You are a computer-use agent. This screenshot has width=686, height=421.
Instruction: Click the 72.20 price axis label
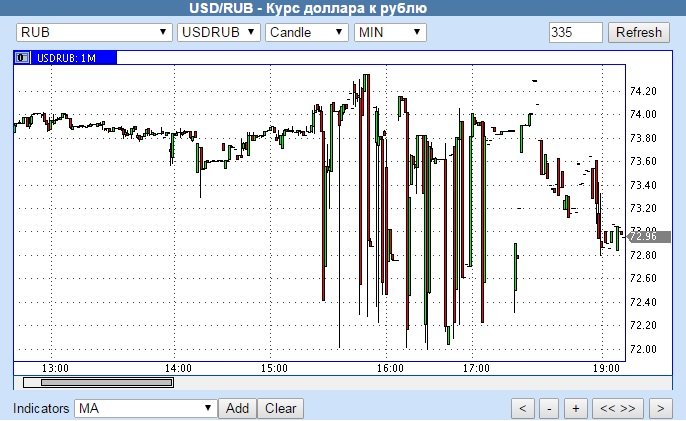pos(643,326)
